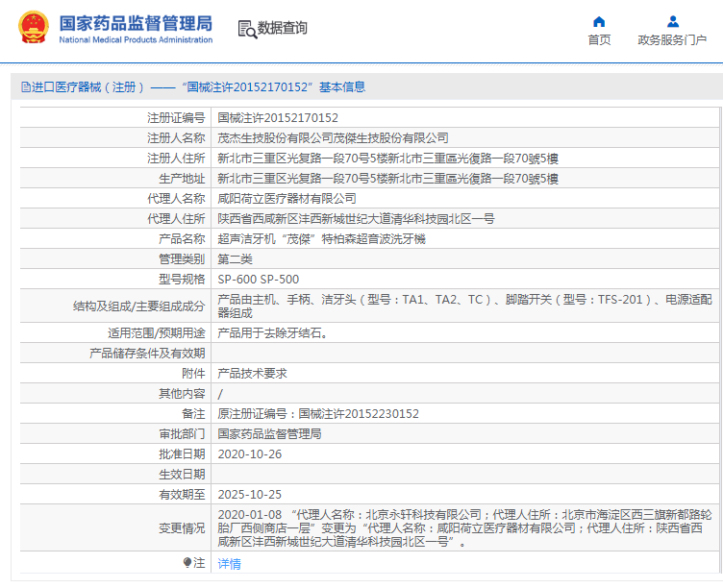The height and width of the screenshot is (588, 723).
Task: Click 第二类 management category value
Action: click(236, 259)
